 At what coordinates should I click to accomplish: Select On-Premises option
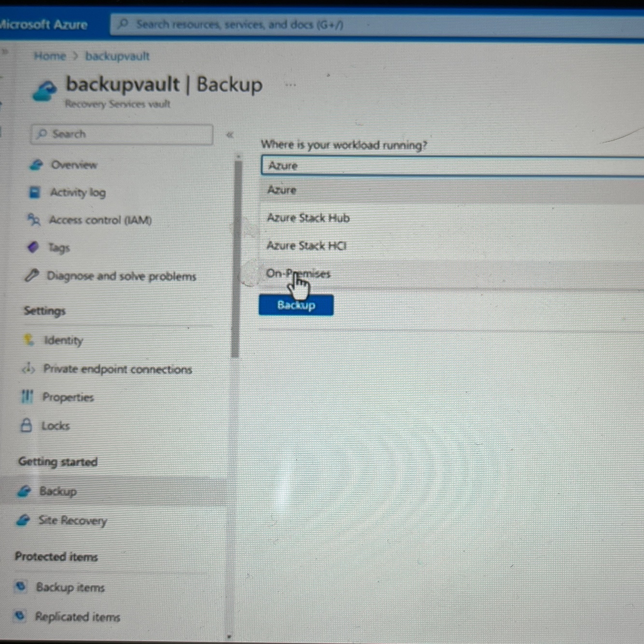452,274
